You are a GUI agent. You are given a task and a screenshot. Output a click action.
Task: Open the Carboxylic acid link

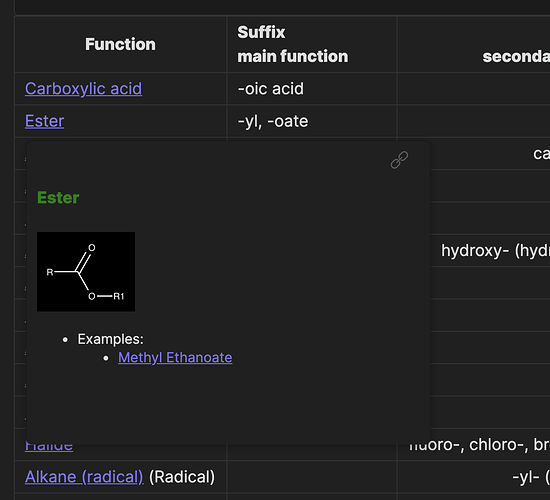83,89
